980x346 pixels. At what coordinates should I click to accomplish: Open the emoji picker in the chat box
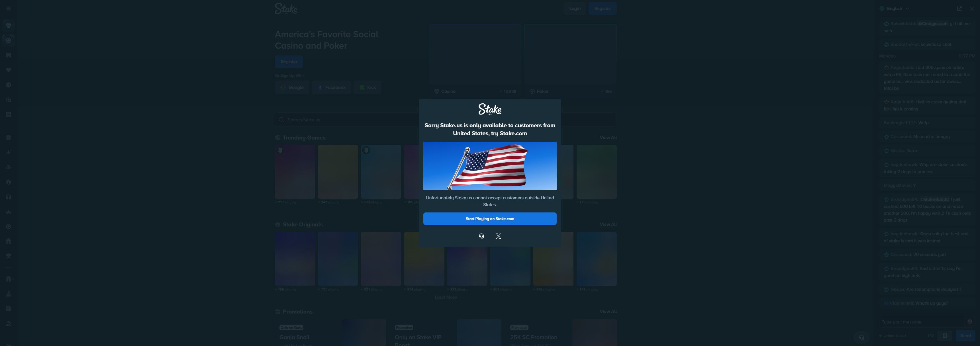coord(970,322)
